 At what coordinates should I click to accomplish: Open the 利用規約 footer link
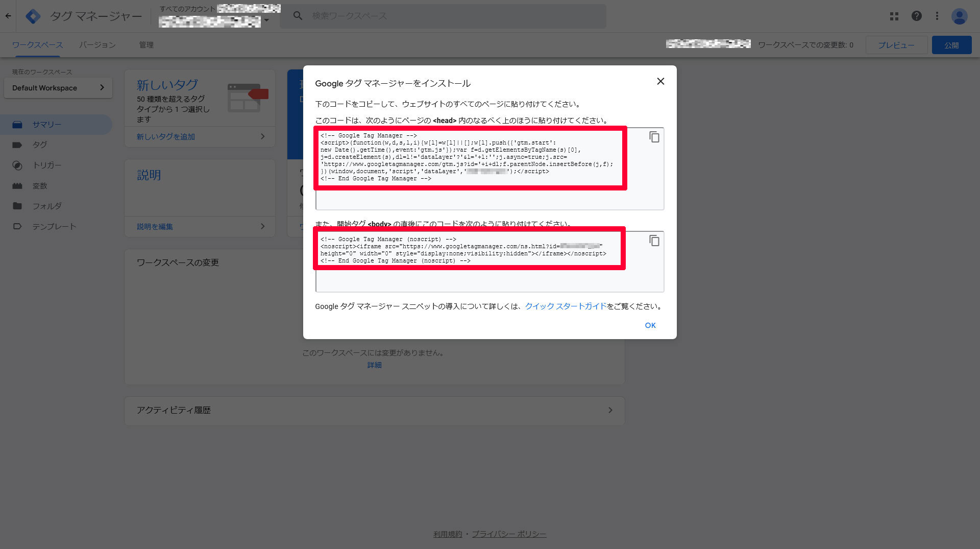click(448, 534)
